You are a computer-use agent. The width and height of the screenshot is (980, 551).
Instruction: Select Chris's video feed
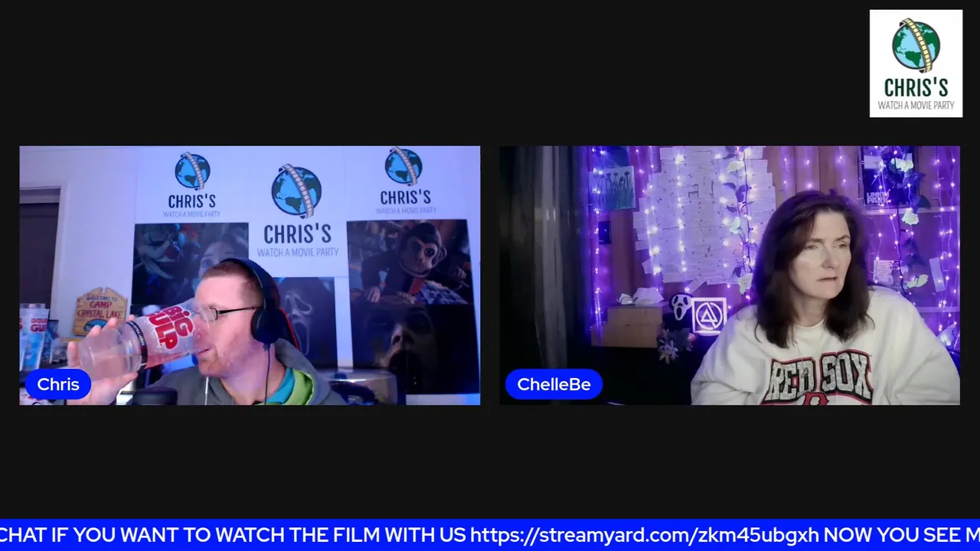coord(250,275)
